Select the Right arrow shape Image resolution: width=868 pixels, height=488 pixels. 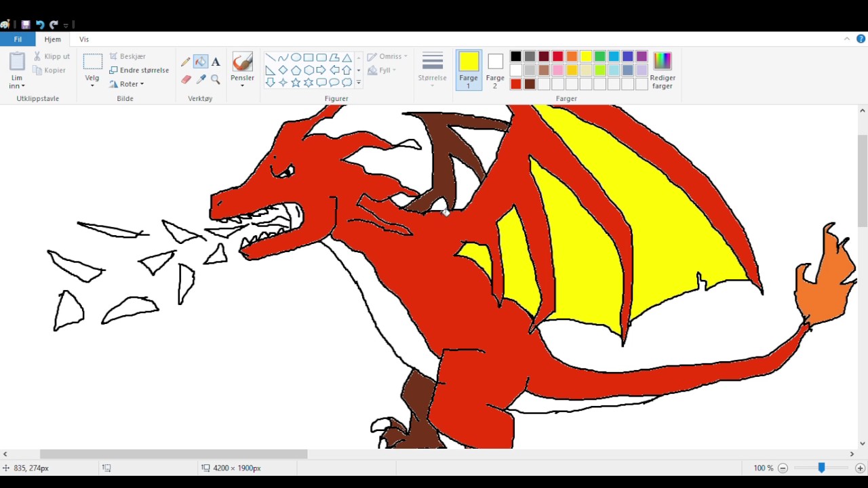pyautogui.click(x=321, y=70)
